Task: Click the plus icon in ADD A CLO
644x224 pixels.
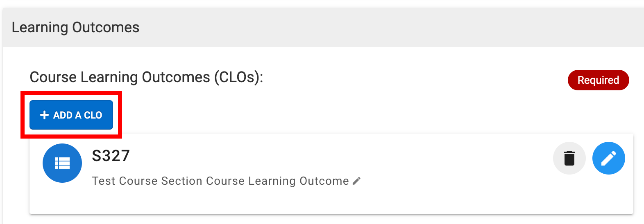Action: (44, 115)
